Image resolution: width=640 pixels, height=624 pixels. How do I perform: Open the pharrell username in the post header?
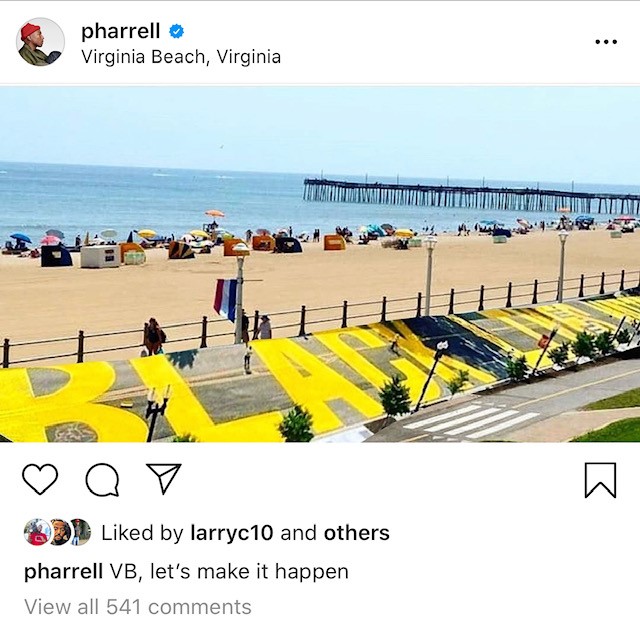(120, 31)
